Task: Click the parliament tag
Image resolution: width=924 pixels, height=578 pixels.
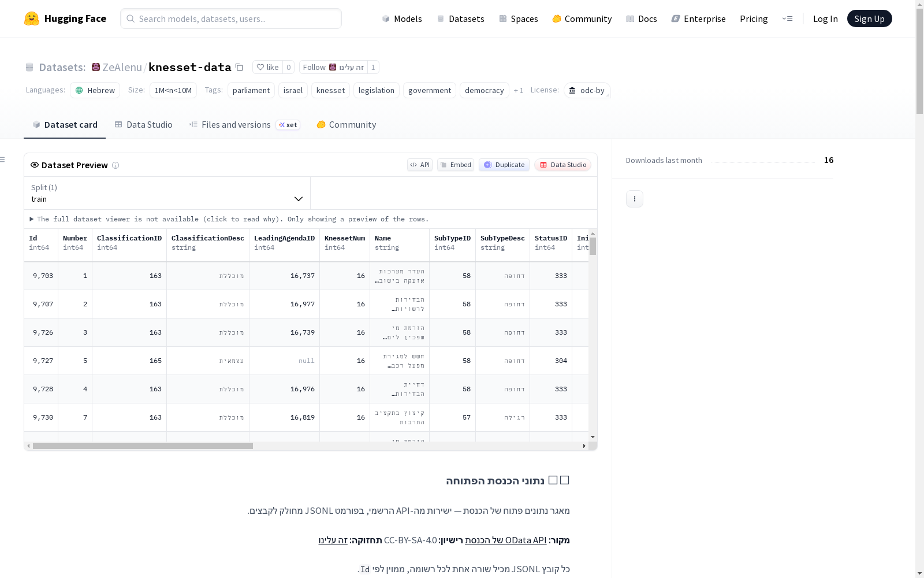Action: coord(251,90)
